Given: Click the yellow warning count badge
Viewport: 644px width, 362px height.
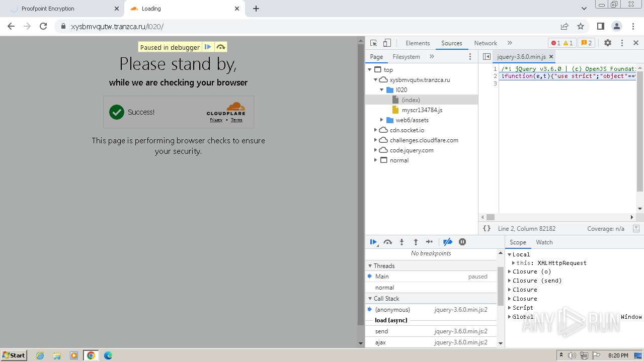Looking at the screenshot, I should click(568, 43).
